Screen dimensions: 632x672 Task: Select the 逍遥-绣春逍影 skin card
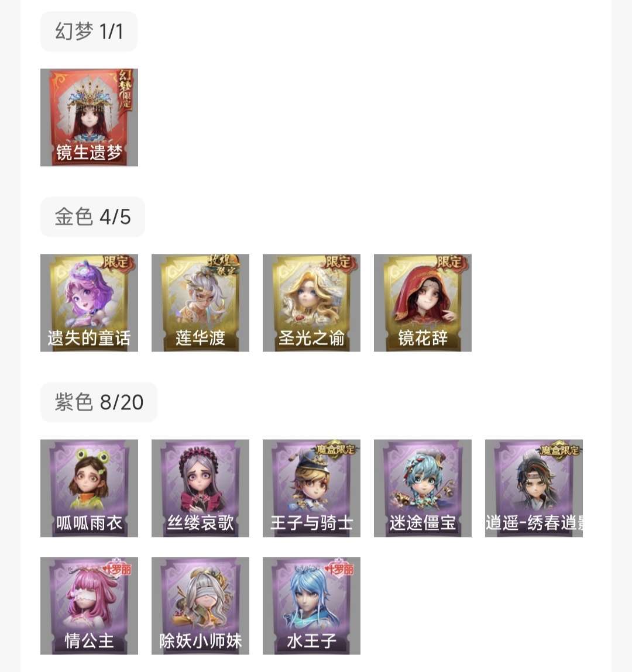click(534, 488)
